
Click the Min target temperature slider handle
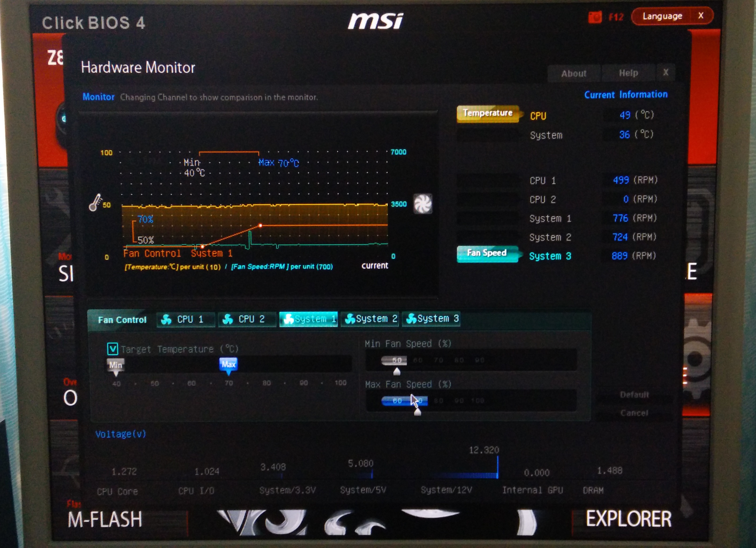[115, 365]
